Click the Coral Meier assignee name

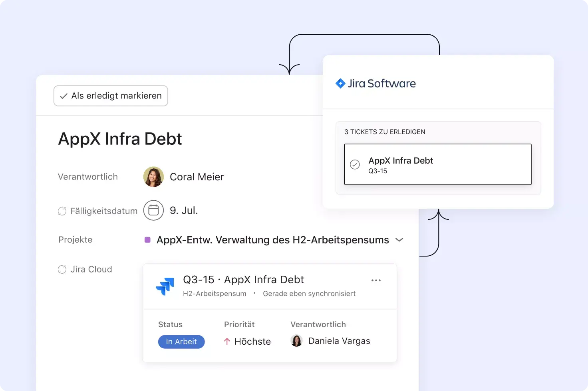[x=197, y=177]
